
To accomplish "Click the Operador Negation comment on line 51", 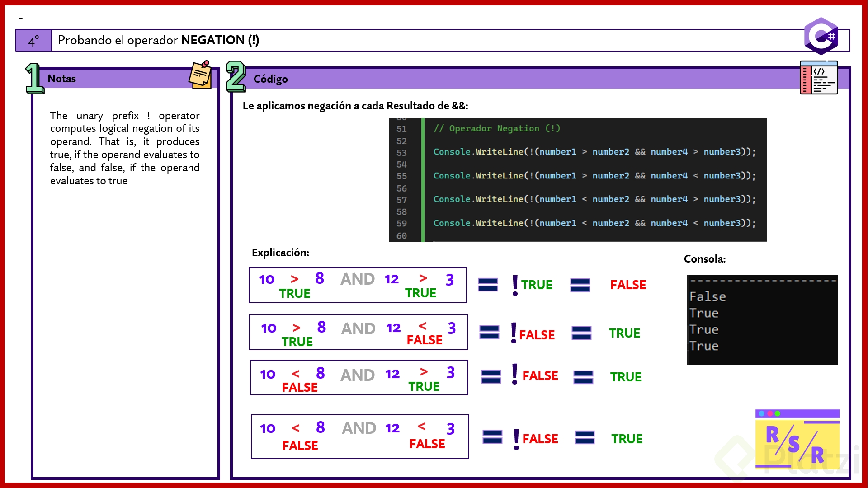I will pyautogui.click(x=497, y=128).
